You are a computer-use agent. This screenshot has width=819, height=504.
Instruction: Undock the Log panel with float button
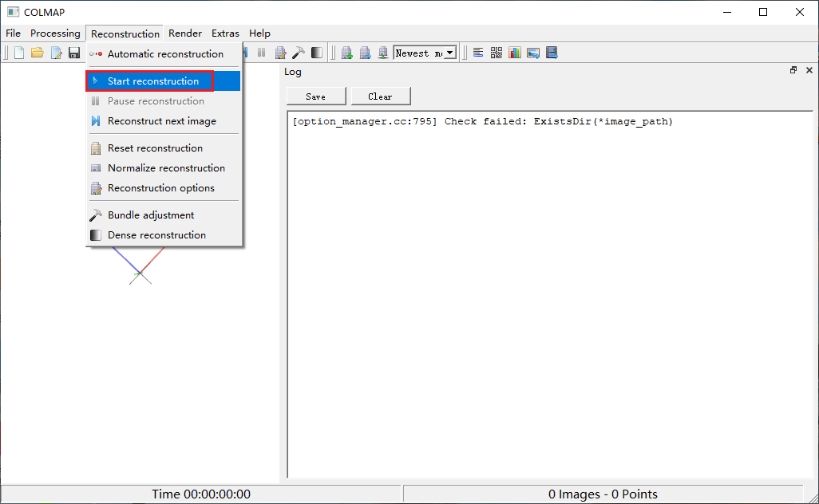(793, 70)
